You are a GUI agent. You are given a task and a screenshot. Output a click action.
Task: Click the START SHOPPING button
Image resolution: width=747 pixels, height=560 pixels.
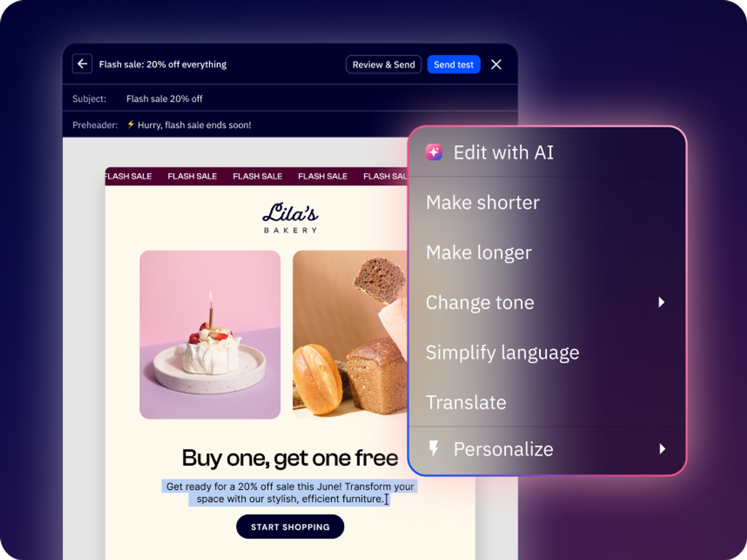pos(290,527)
